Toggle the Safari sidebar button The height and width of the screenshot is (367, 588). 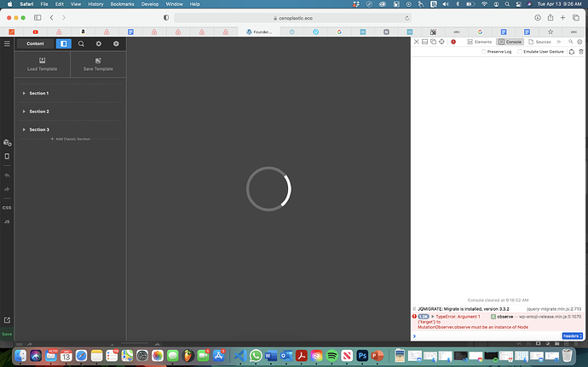point(37,18)
